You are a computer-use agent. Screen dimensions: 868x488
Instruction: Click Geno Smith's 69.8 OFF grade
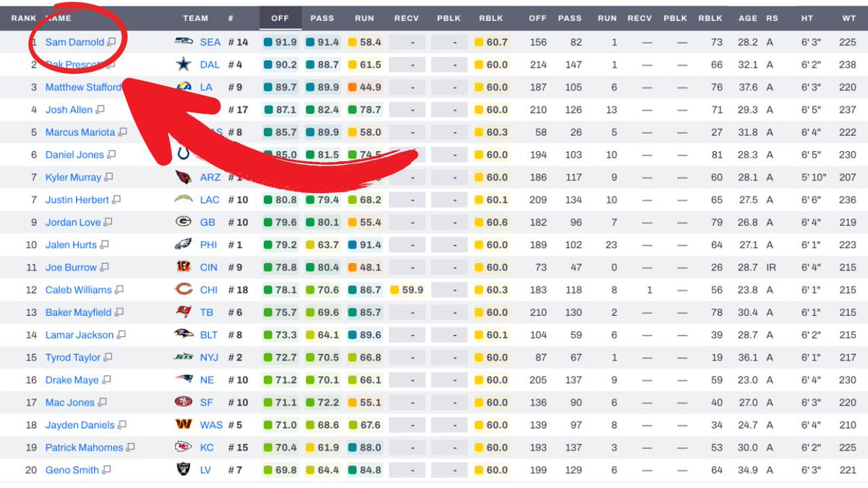tap(280, 470)
